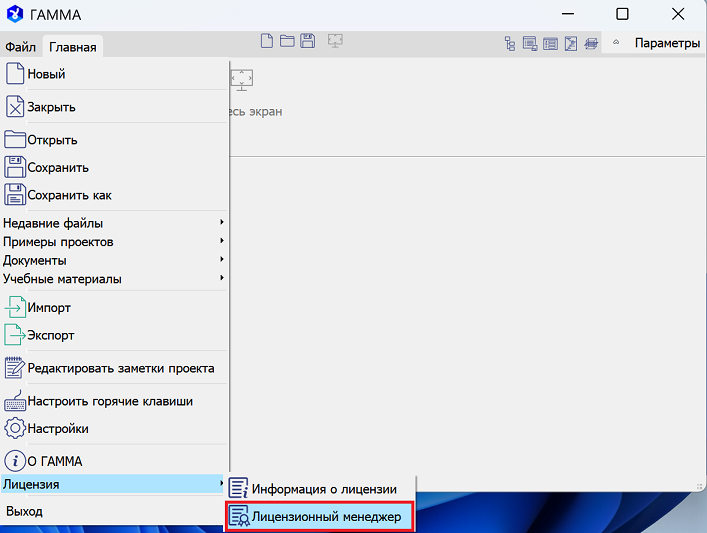Click the full screen monitor icon

coord(242,81)
